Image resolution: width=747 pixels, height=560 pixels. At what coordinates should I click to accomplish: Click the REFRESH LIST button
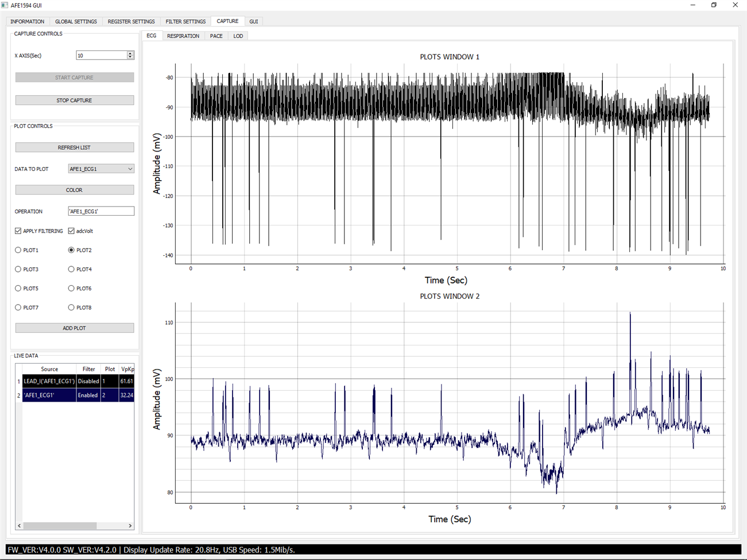75,147
